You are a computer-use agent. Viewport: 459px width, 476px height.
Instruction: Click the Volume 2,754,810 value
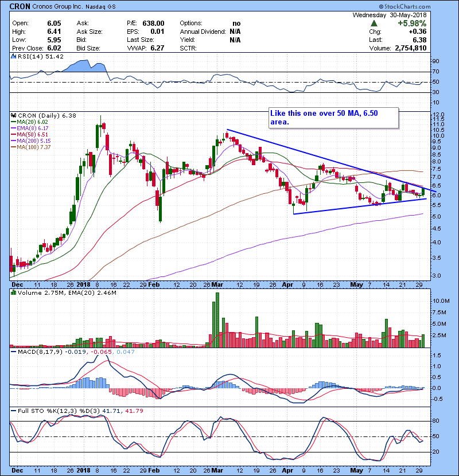point(411,48)
